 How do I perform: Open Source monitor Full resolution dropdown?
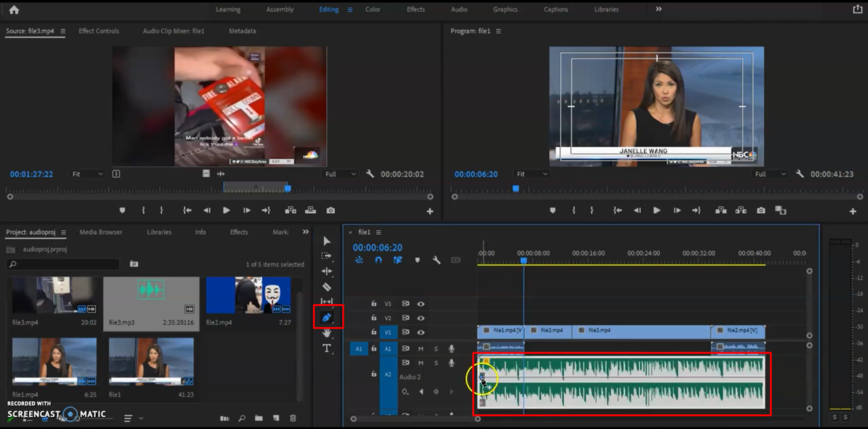(340, 174)
